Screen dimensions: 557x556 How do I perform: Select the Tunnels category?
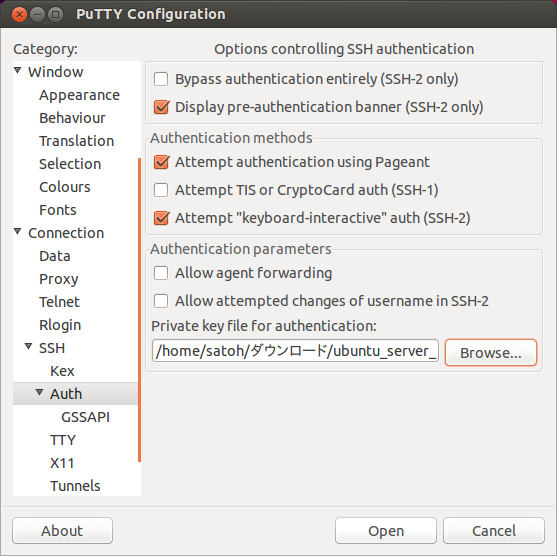tap(75, 486)
